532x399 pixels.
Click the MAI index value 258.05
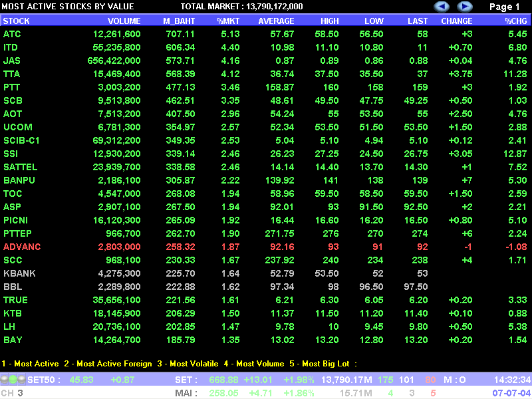[x=224, y=393]
